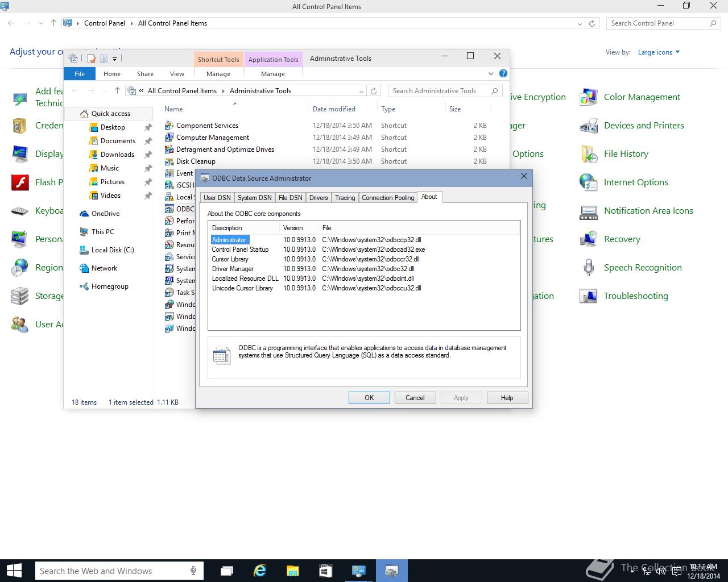Click OK in ODBC Data Source Administrator
The width and height of the screenshot is (728, 582).
click(369, 398)
